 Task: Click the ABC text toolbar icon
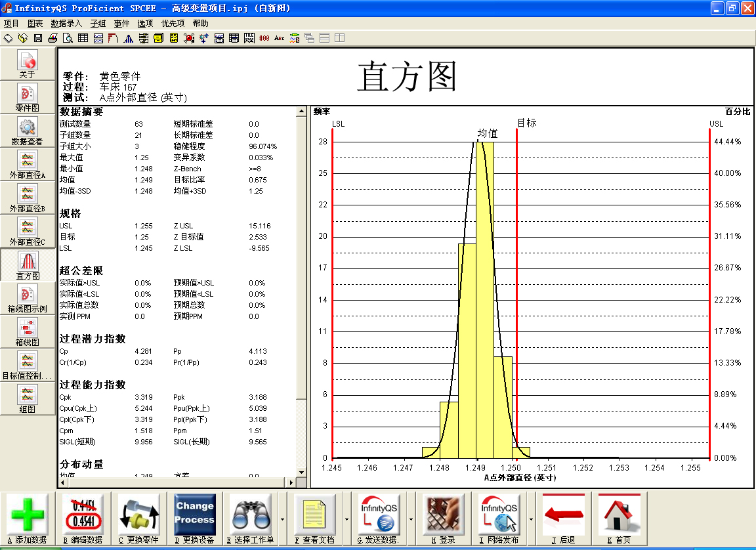click(279, 38)
